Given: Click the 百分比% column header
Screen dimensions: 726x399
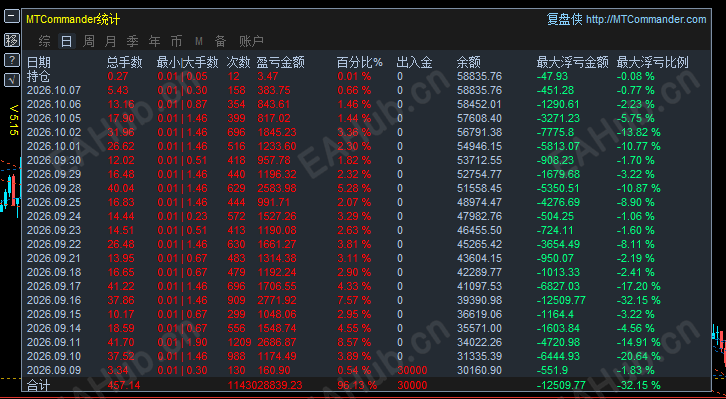Looking at the screenshot, I should (360, 62).
